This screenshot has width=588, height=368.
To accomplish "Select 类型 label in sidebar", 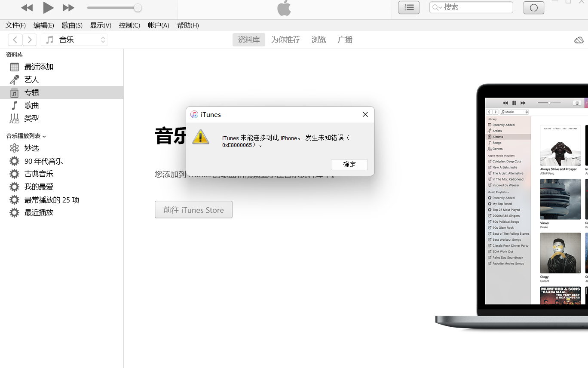I will (x=32, y=118).
